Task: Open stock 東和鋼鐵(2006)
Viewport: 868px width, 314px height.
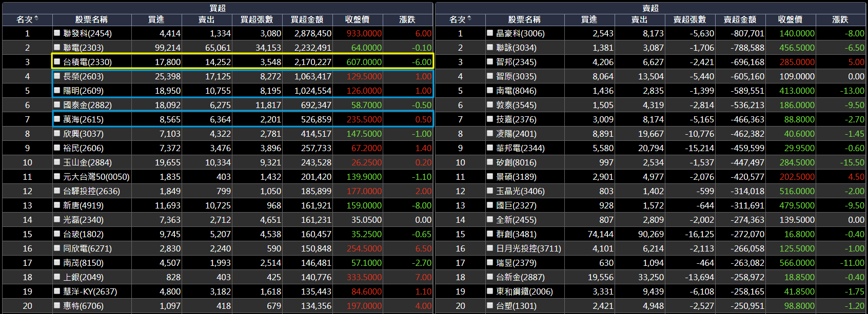Action: 524,291
